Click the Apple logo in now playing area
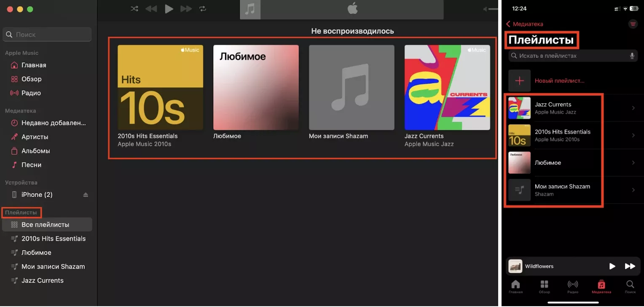Image resolution: width=644 pixels, height=307 pixels. click(352, 8)
